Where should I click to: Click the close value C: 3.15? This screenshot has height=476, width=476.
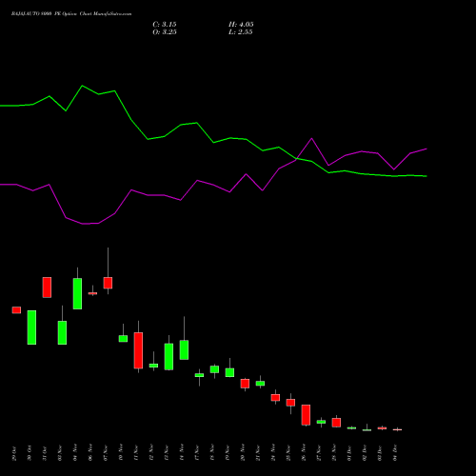(165, 25)
